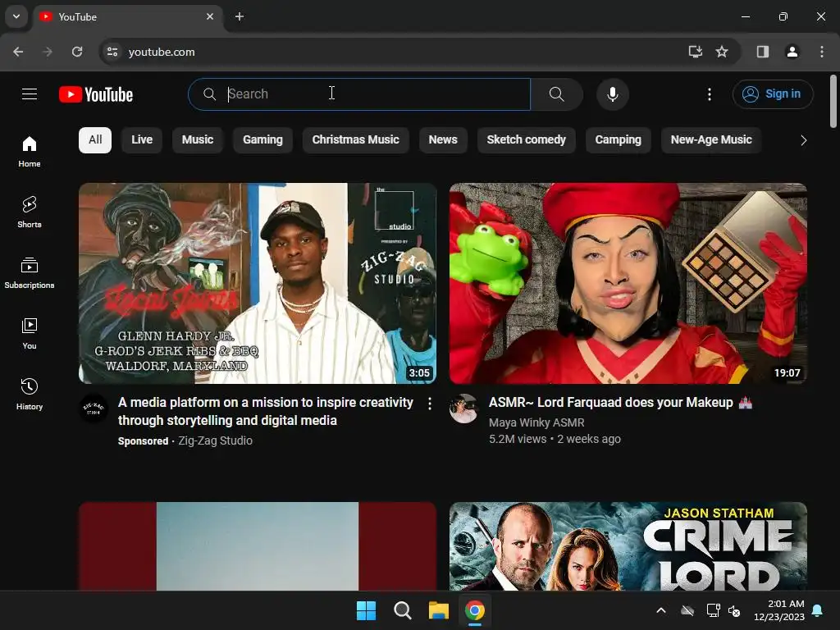Open the sponsored ad title link
Image resolution: width=840 pixels, height=630 pixels.
tap(266, 412)
